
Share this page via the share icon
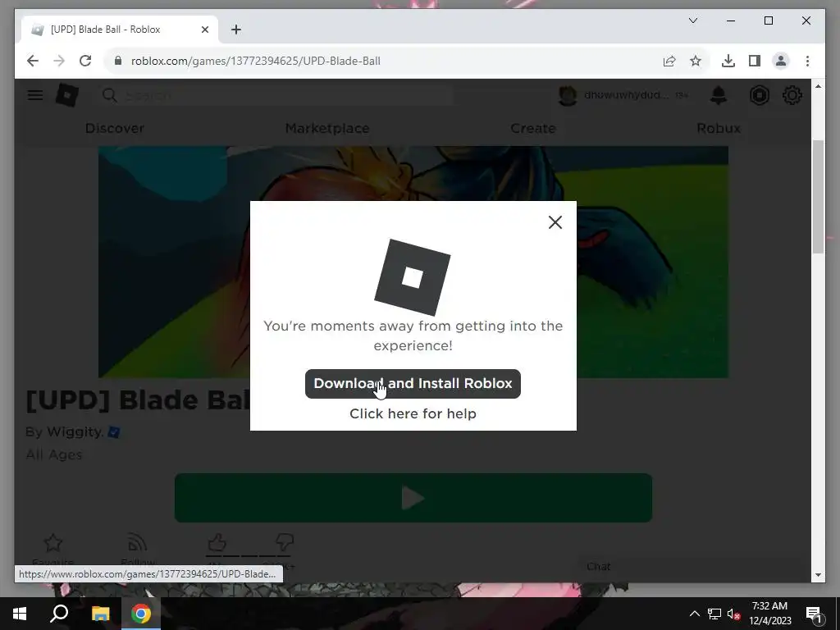[x=669, y=61]
